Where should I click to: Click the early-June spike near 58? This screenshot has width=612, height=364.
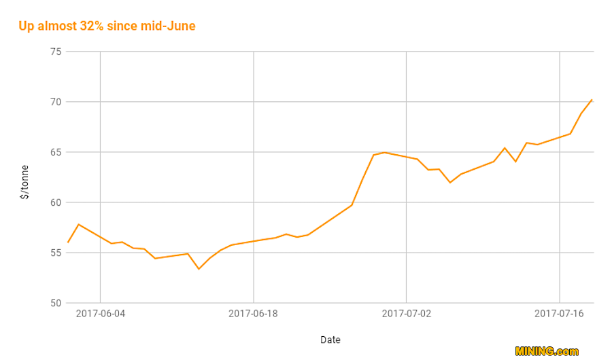(x=79, y=224)
